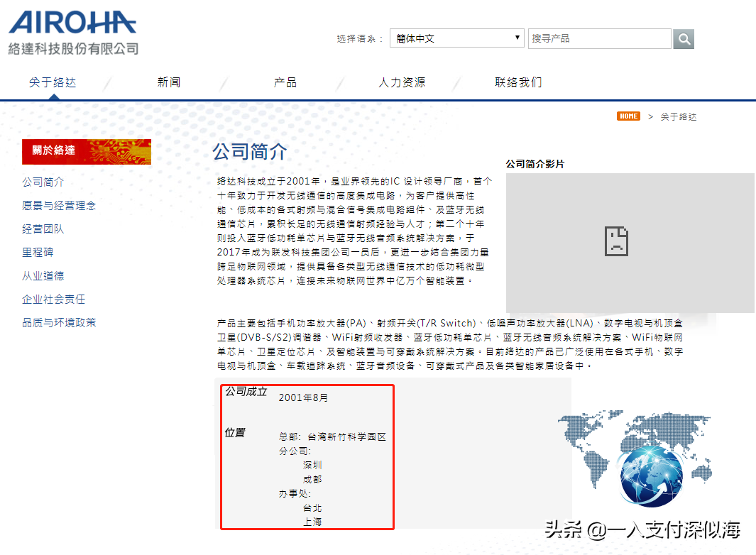Select 从业道德 from the sidebar
The height and width of the screenshot is (555, 756).
pos(43,275)
